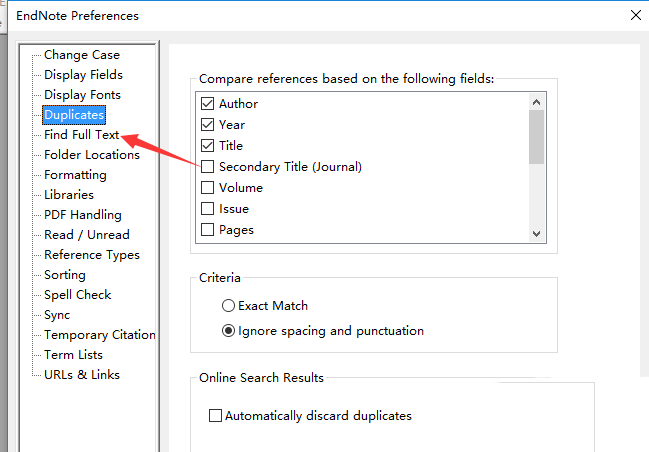Go to PDF Handling preferences
Screen dimensions: 649x452
pyautogui.click(x=82, y=215)
